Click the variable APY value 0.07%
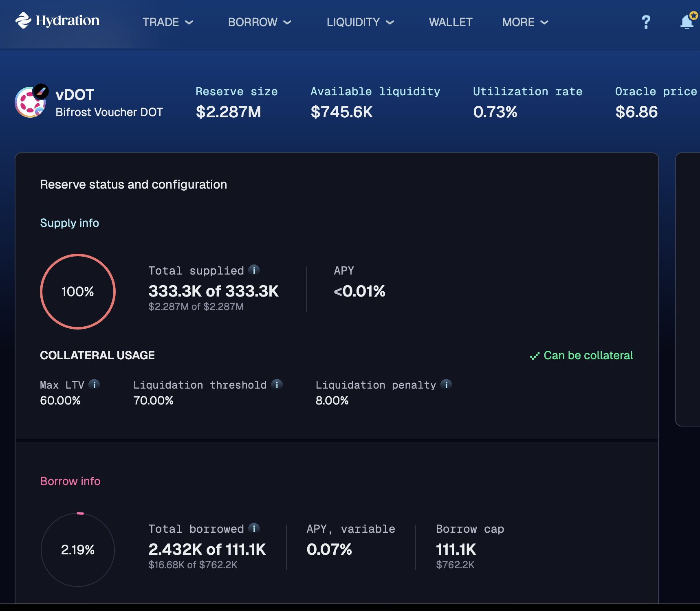Screen dimensions: 700x611 pyautogui.click(x=329, y=549)
